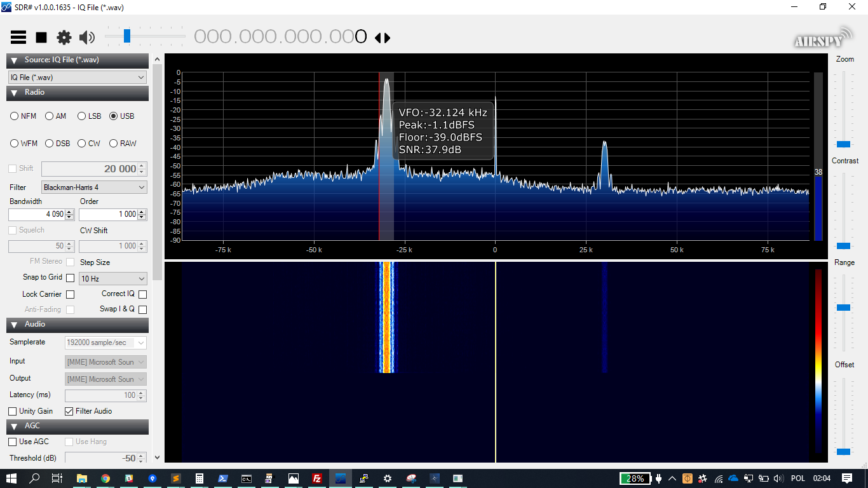This screenshot has width=868, height=488.
Task: Click the Samplerate 192000 sample/sec dropdown
Action: 105,342
